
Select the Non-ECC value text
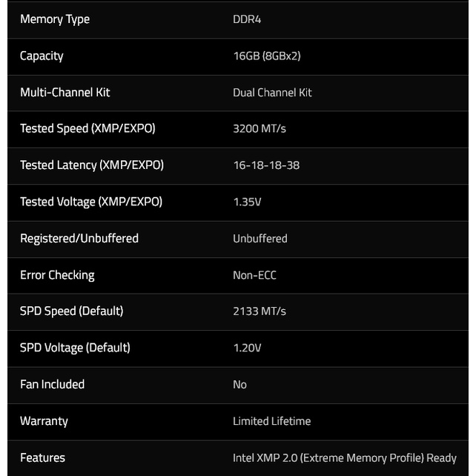254,275
